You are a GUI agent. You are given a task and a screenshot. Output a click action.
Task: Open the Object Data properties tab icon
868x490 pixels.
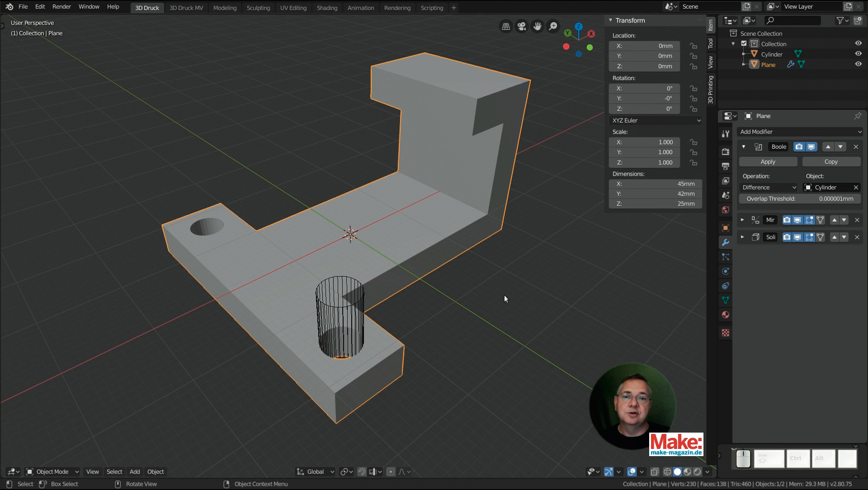click(x=726, y=300)
